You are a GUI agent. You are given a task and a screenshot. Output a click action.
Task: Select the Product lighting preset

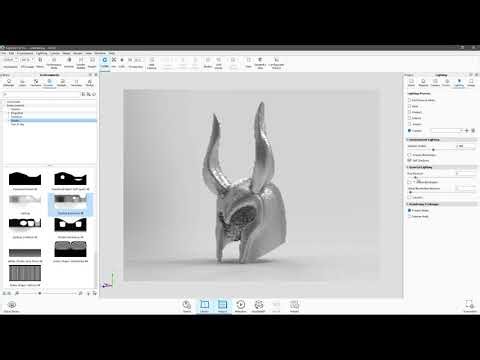tap(410, 112)
